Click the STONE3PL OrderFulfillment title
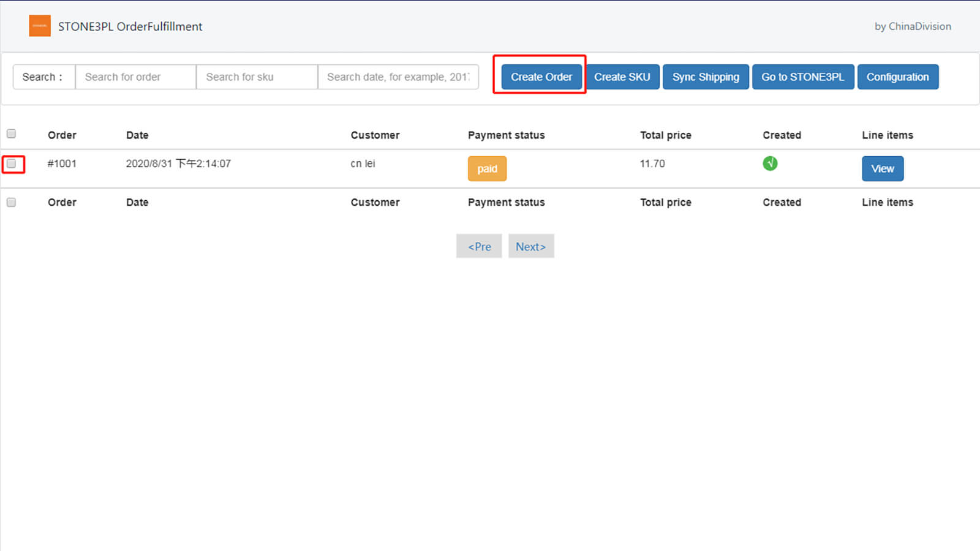The width and height of the screenshot is (980, 551). coord(130,26)
